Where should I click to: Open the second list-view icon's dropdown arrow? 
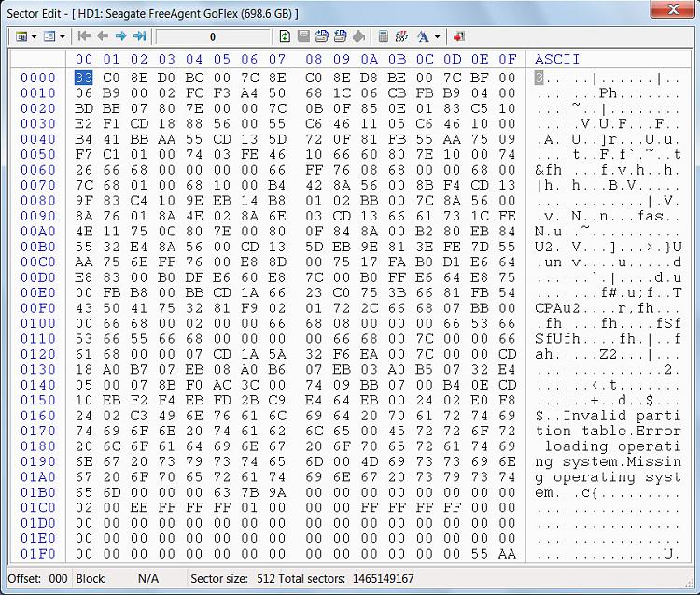pyautogui.click(x=62, y=36)
